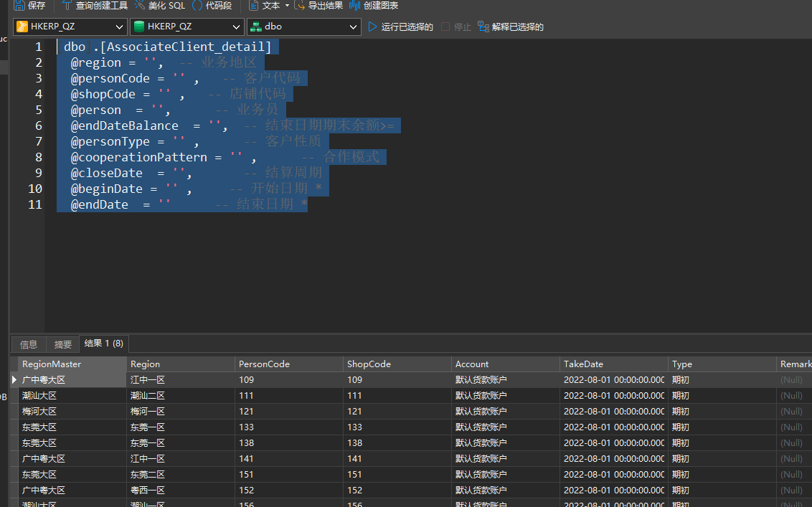Click the @endDateBalance parameter text
The image size is (812, 507).
pos(124,125)
